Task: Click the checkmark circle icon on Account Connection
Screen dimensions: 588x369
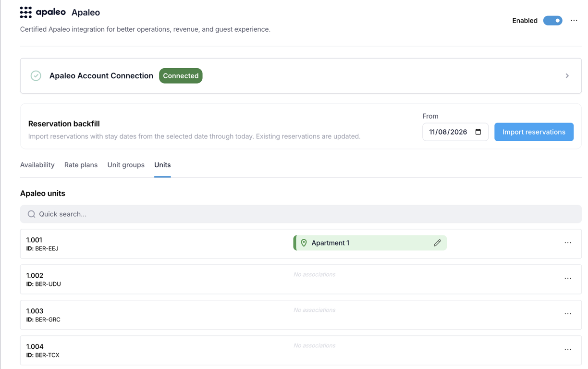Action: coord(36,76)
